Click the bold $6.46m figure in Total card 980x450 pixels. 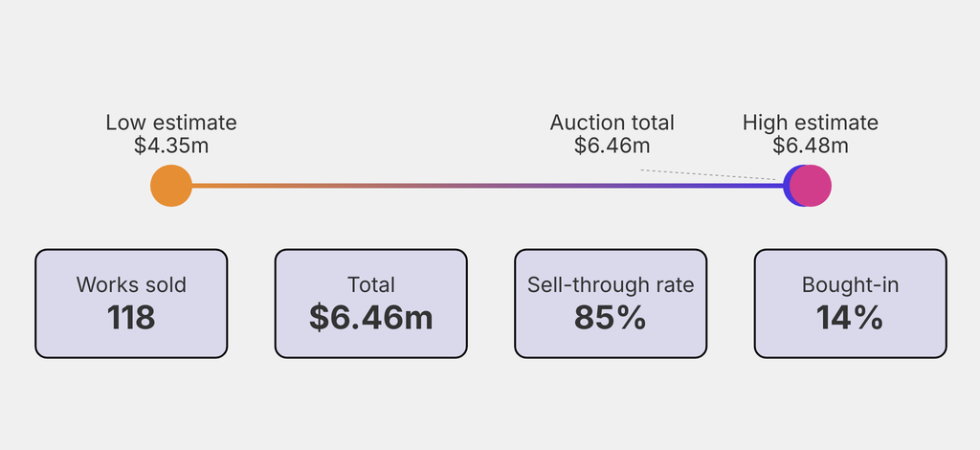[x=371, y=318]
